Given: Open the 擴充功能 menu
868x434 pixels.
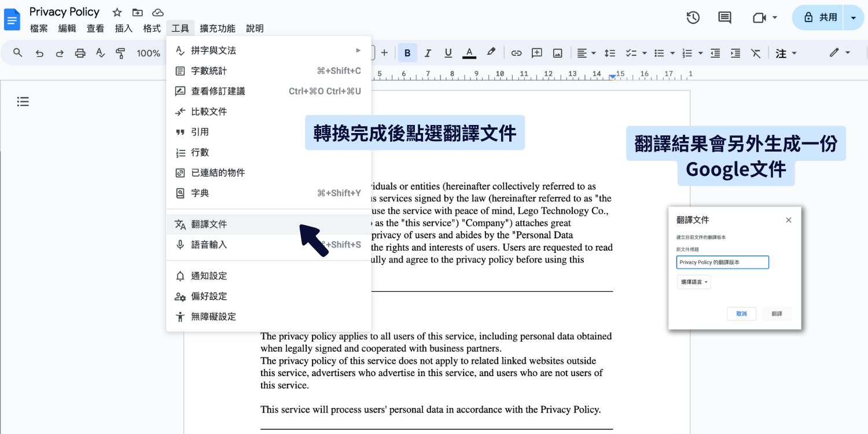Looking at the screenshot, I should pyautogui.click(x=218, y=28).
